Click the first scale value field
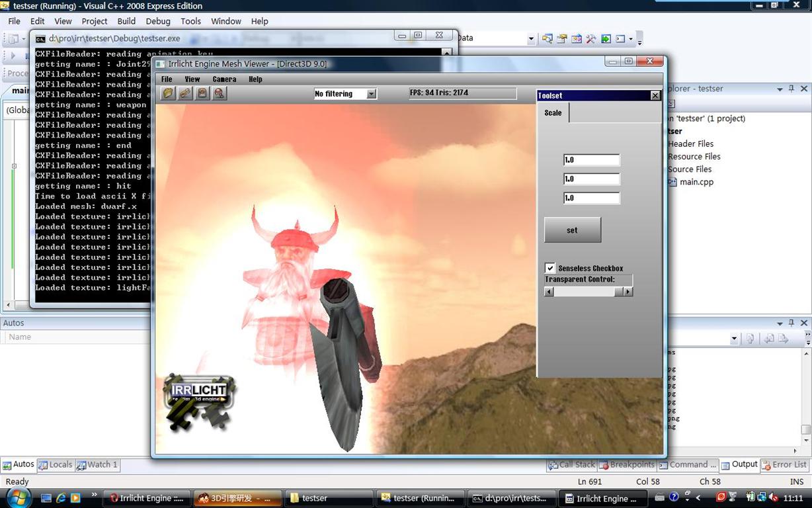This screenshot has width=812, height=508. click(x=591, y=159)
